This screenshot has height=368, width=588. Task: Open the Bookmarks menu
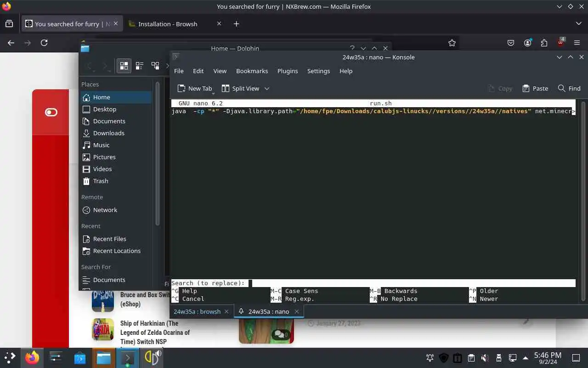252,71
